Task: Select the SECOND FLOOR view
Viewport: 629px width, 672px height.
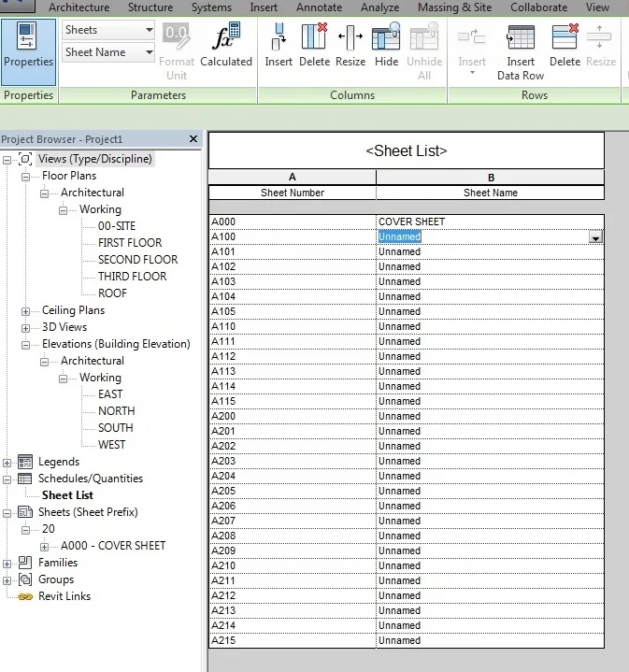Action: point(137,260)
